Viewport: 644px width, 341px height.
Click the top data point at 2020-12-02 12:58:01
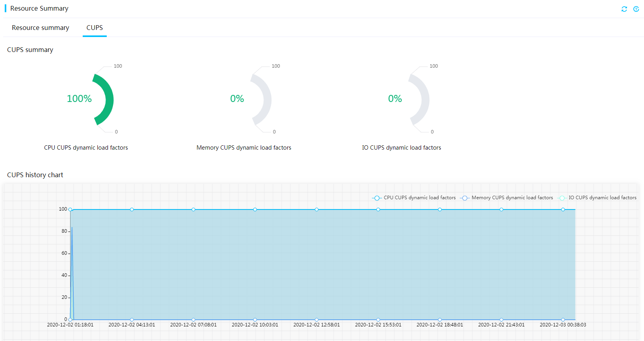[x=317, y=209]
